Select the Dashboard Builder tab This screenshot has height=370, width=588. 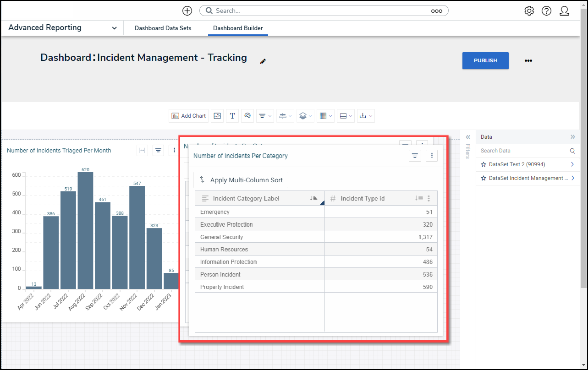point(238,28)
